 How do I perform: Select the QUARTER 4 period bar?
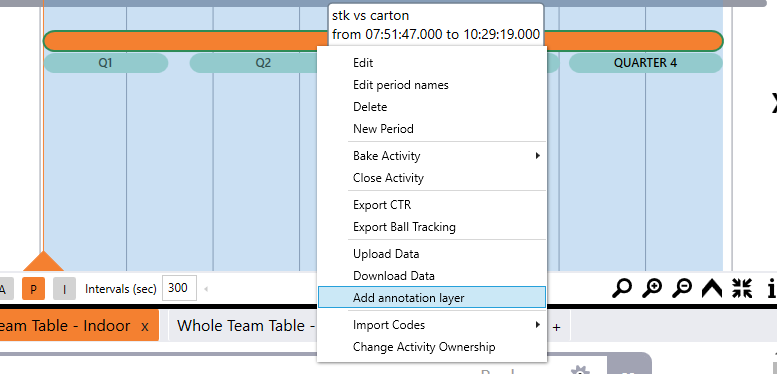646,63
